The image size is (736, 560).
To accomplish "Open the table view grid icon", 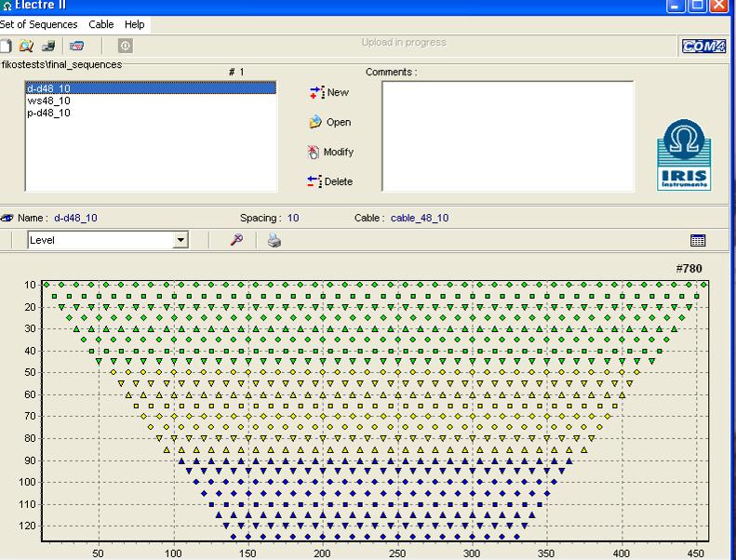I will tap(698, 240).
